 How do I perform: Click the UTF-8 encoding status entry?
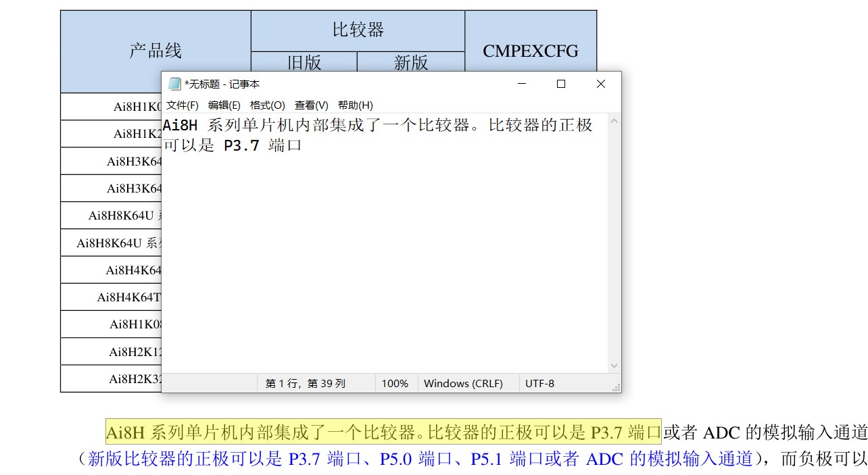click(x=539, y=383)
